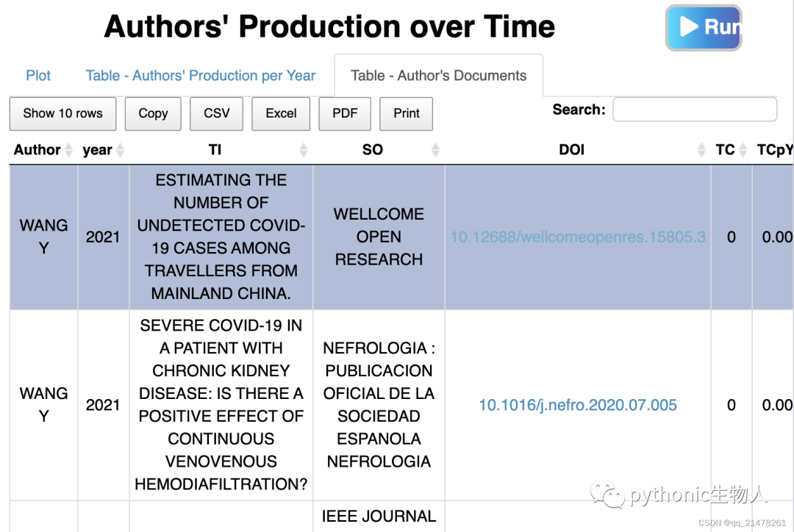Sort by year column sort arrows
The height and width of the screenshot is (532, 794).
121,150
